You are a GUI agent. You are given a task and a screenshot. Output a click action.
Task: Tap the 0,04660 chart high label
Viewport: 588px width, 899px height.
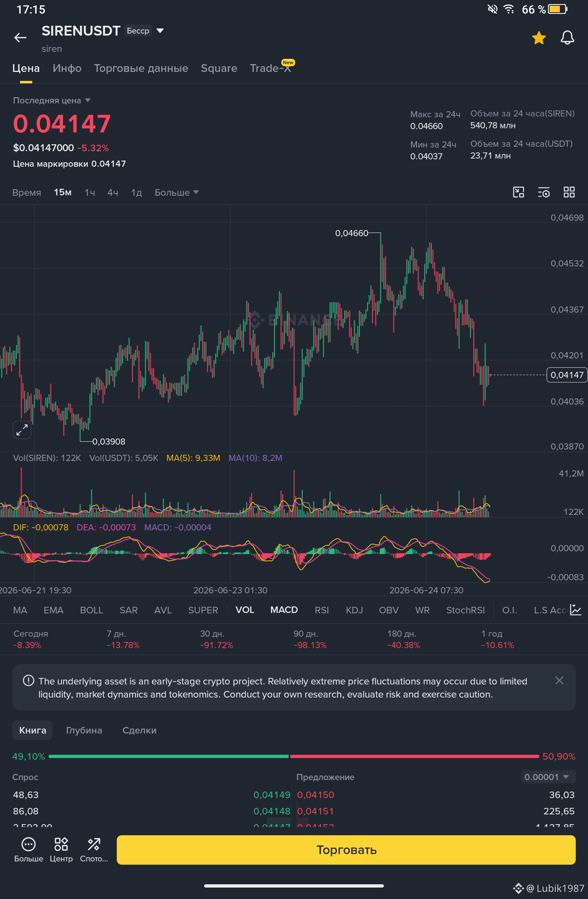click(352, 233)
